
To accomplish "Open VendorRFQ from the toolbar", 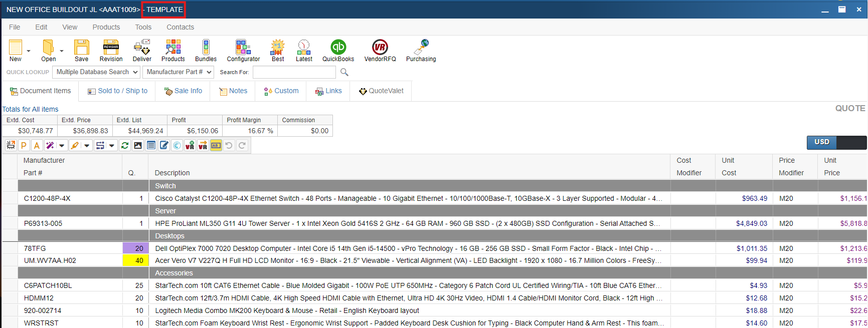I will coord(380,50).
